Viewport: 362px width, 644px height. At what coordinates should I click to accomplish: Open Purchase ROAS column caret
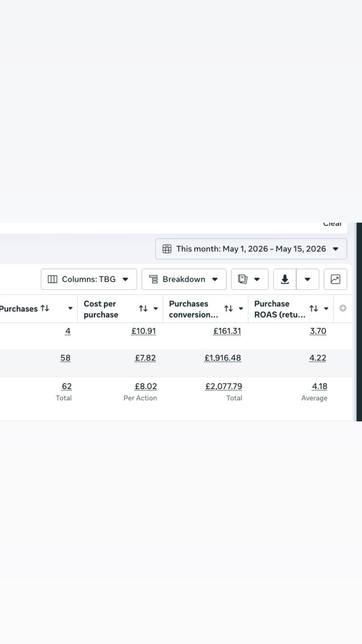(x=326, y=309)
